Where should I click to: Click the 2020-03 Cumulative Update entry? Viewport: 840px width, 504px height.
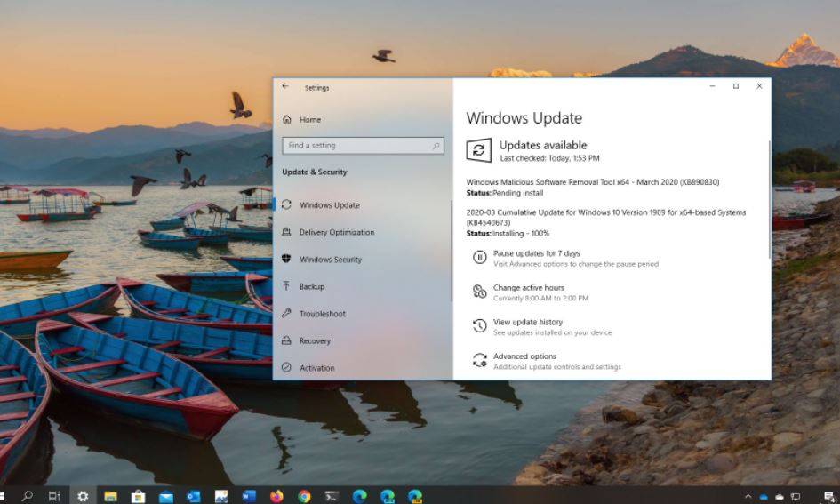point(606,218)
